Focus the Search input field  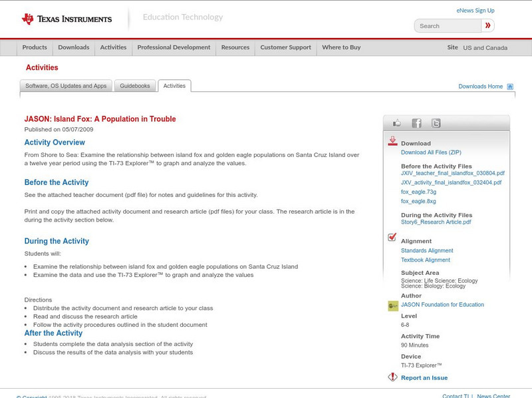coord(448,26)
